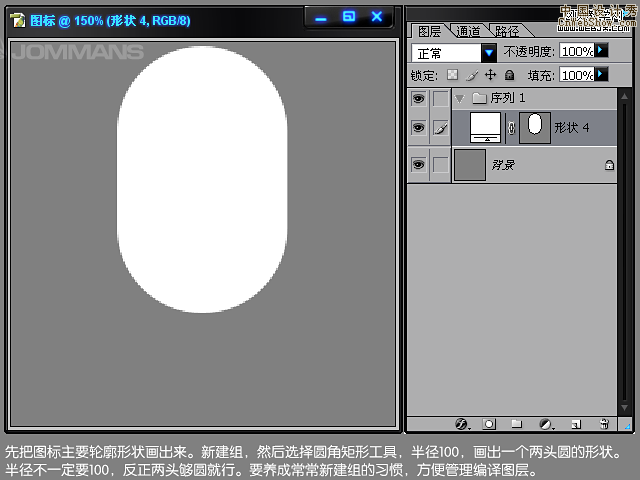Collapse the 序列 1 group triangle
The image size is (640, 480).
point(460,98)
